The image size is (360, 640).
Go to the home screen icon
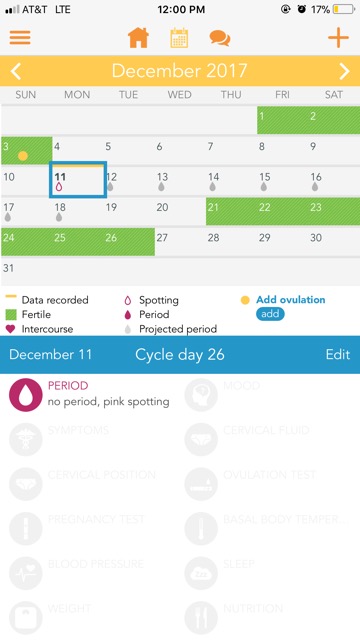tap(138, 38)
